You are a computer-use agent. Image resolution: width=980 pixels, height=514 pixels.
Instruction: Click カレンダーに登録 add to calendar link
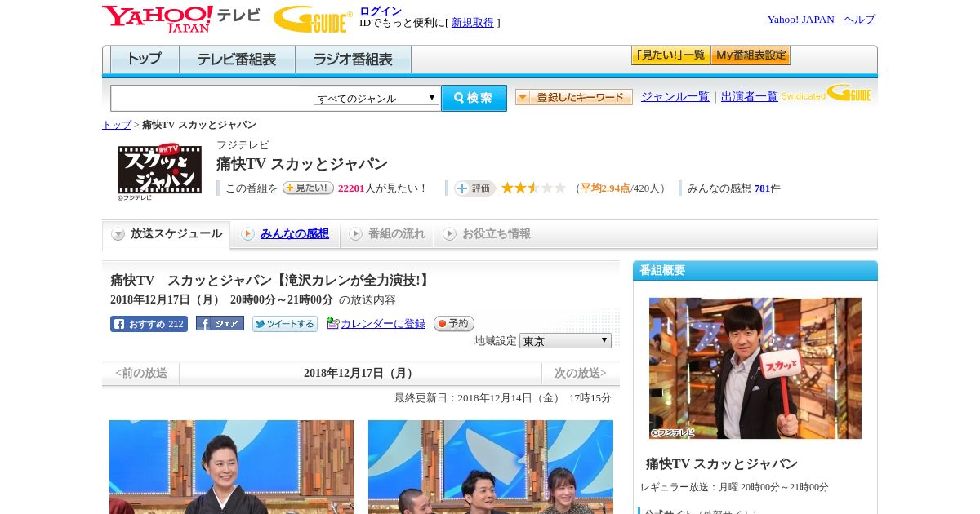coord(383,324)
